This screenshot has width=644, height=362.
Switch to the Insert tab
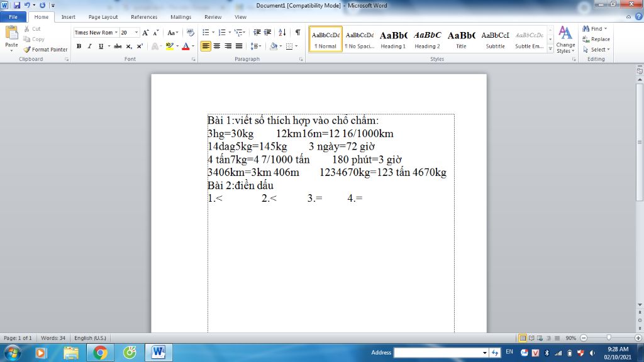click(x=68, y=17)
